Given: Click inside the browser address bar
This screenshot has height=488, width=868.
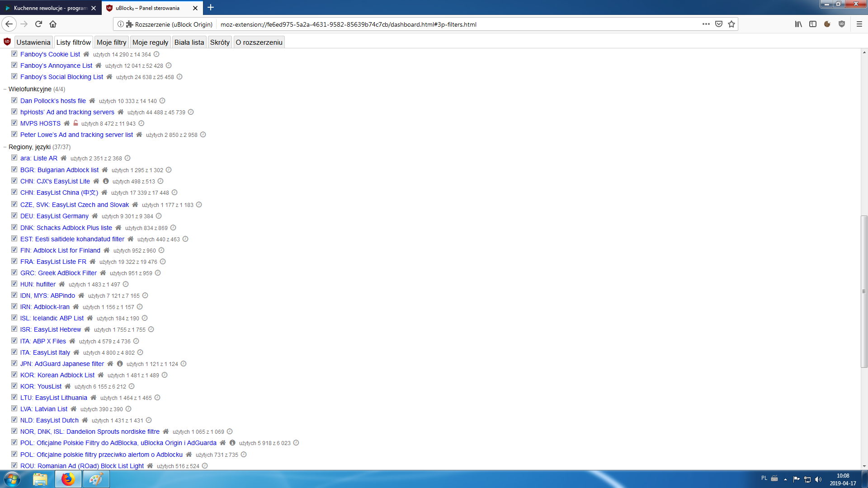Looking at the screenshot, I should click(x=452, y=24).
